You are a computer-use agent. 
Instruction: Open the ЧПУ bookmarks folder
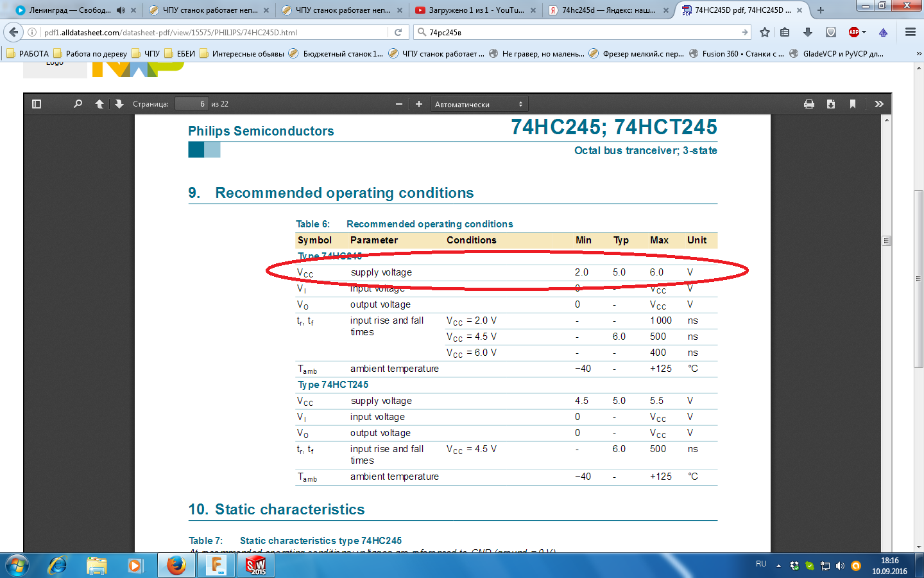coord(146,54)
